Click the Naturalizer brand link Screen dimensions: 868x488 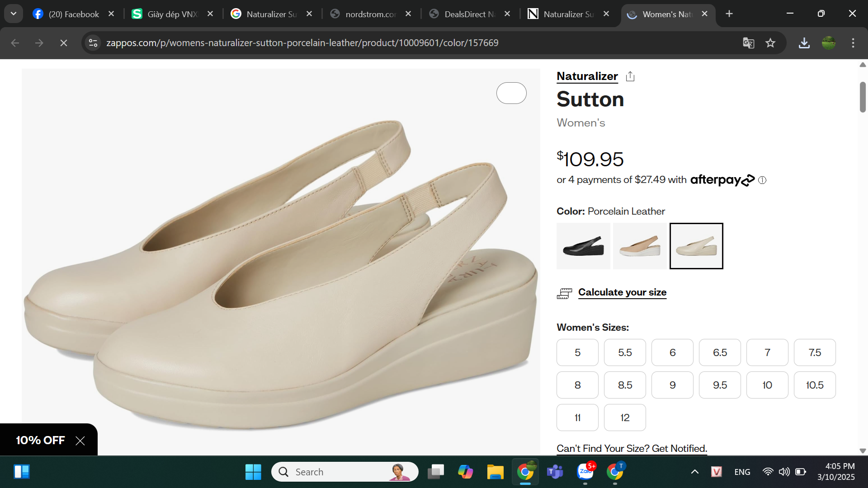587,76
